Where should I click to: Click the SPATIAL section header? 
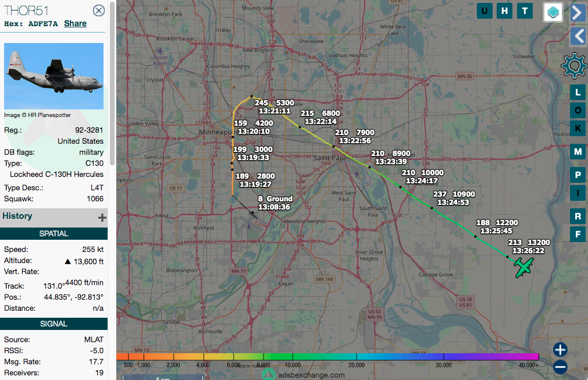54,233
